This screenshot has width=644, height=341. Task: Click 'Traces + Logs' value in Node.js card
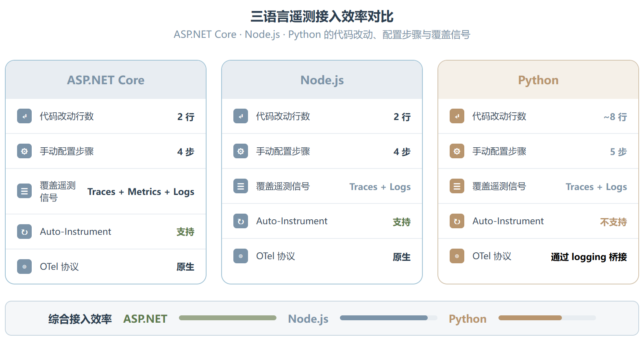tap(380, 187)
